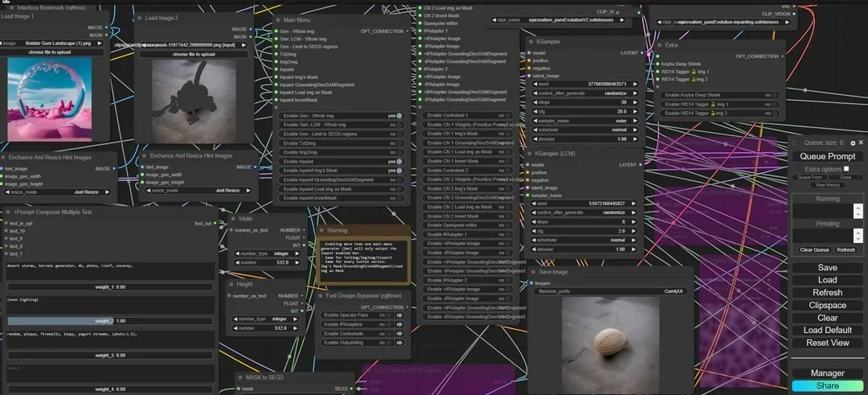This screenshot has width=868, height=395.
Task: Collapse the Main Menu node title dot
Action: pyautogui.click(x=277, y=20)
